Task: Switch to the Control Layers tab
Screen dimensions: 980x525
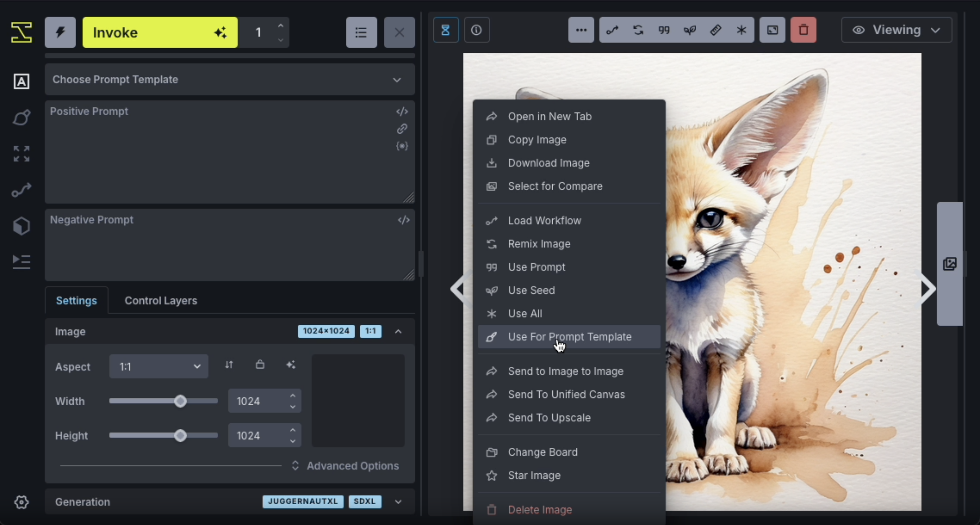Action: 161,300
